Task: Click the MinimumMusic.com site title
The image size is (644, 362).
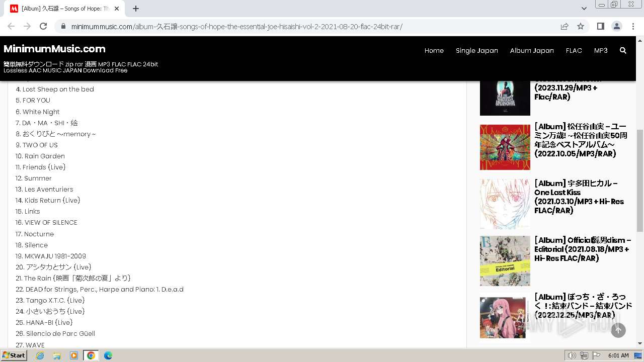Action: click(x=54, y=49)
